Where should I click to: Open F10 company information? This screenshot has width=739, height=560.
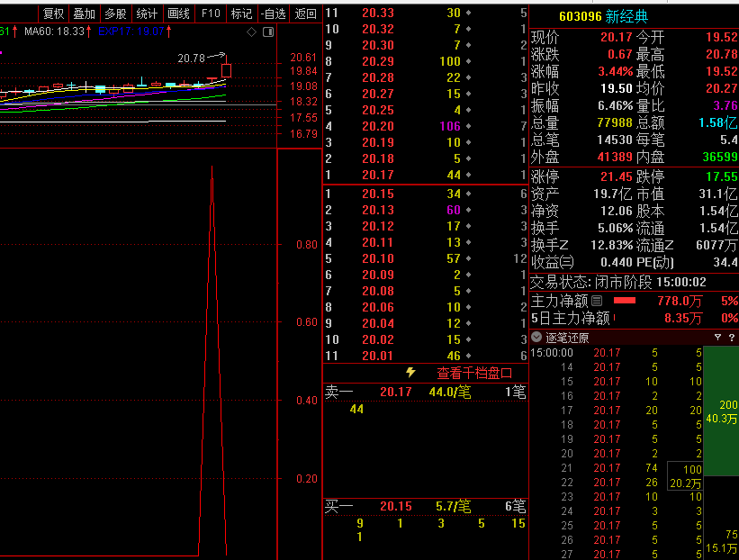(211, 14)
